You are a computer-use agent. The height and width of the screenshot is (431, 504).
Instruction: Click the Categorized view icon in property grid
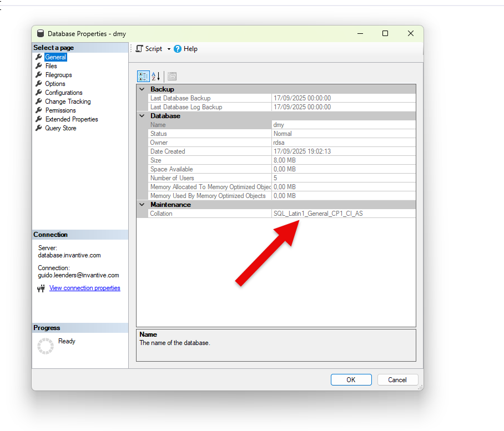pos(143,76)
